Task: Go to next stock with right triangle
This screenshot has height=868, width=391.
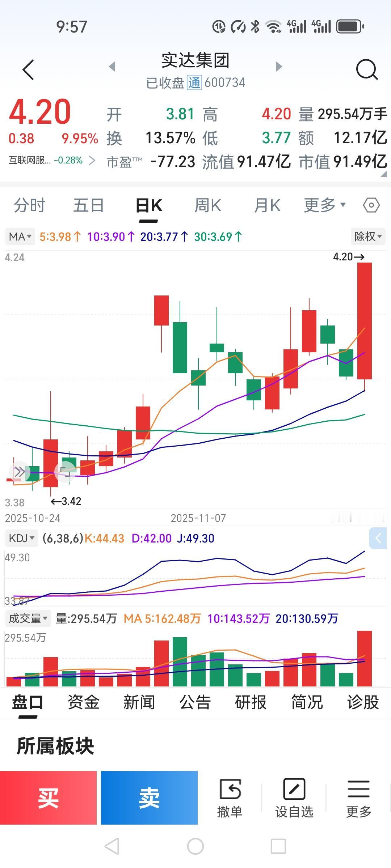Action: coord(278,67)
